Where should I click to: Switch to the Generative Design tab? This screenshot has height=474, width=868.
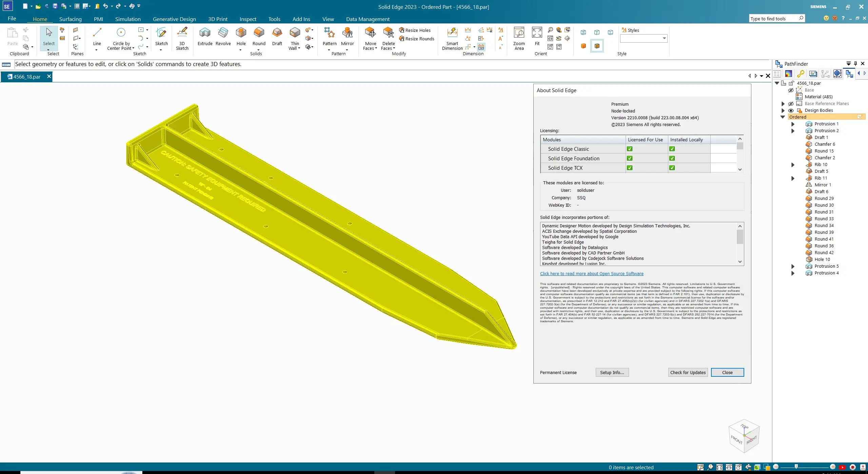(174, 19)
